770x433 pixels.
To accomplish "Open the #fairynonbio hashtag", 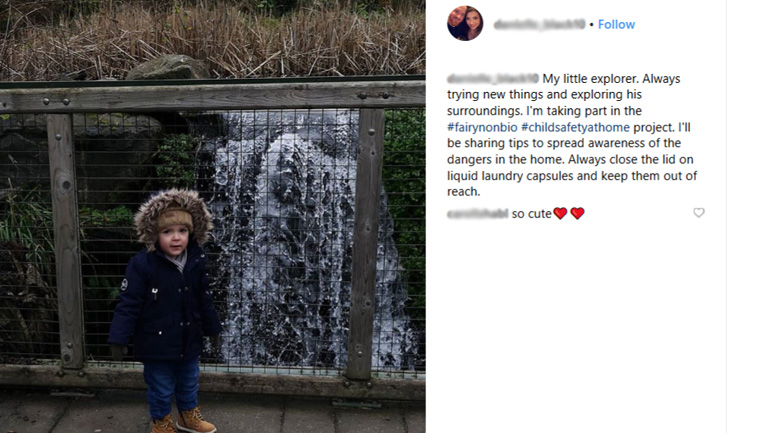I will [x=482, y=127].
